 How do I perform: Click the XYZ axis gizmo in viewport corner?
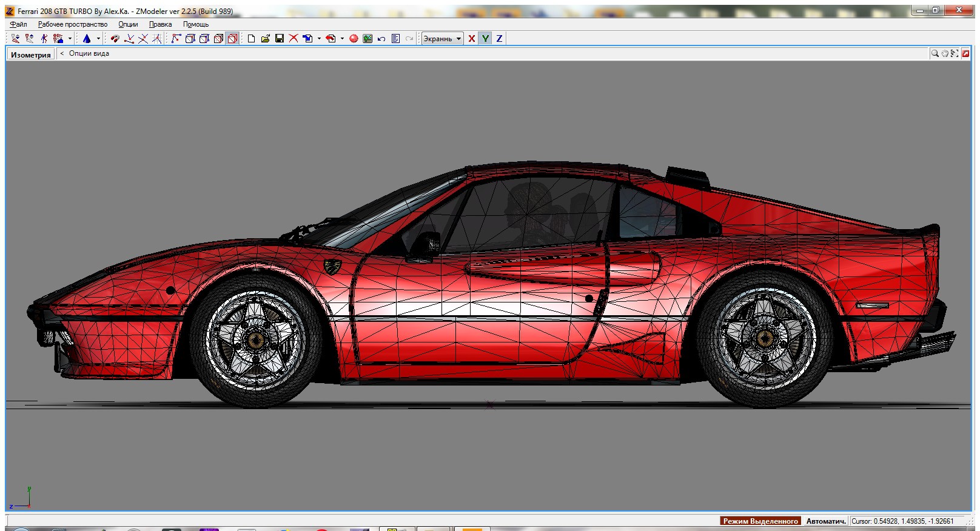pos(20,498)
